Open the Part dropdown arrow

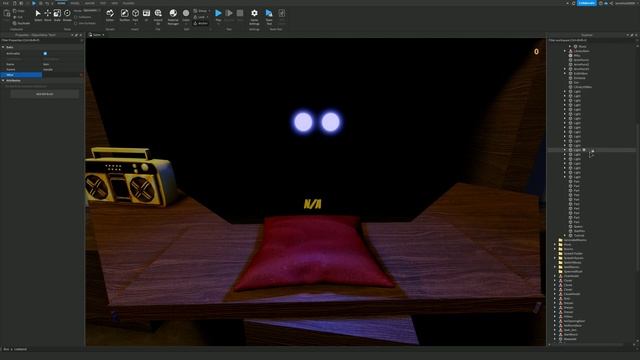[x=135, y=24]
